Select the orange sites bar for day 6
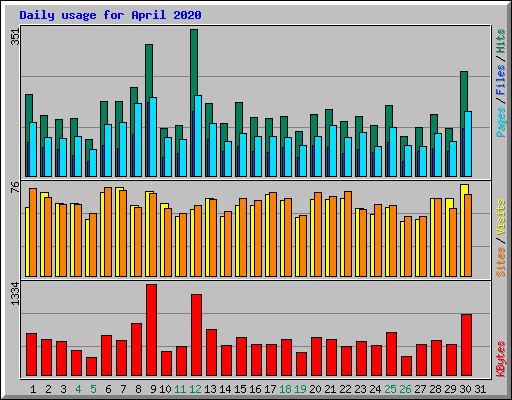The width and height of the screenshot is (512, 400). [108, 232]
